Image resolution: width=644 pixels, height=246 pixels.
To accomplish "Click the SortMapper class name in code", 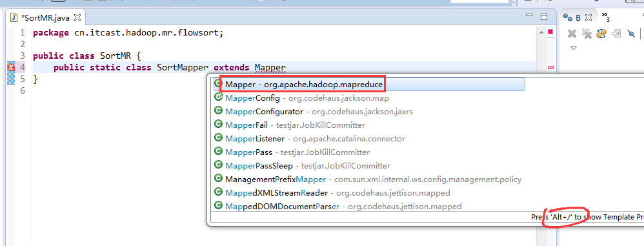I will click(x=183, y=67).
